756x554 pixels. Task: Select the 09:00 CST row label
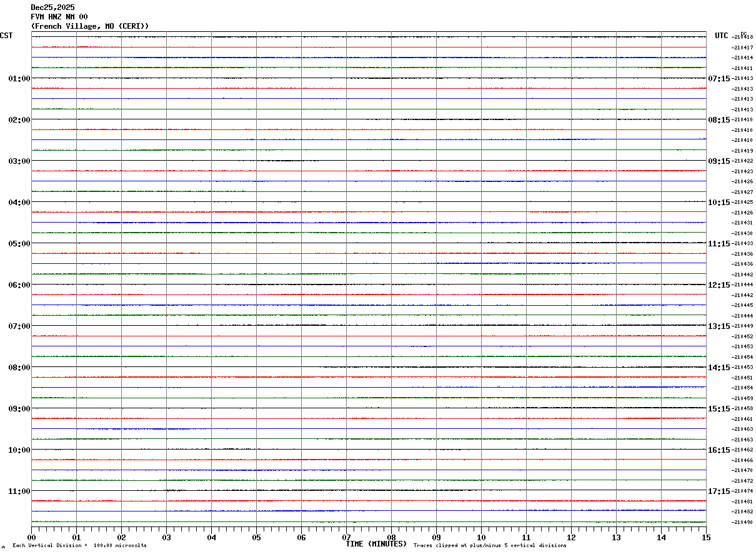pos(19,409)
